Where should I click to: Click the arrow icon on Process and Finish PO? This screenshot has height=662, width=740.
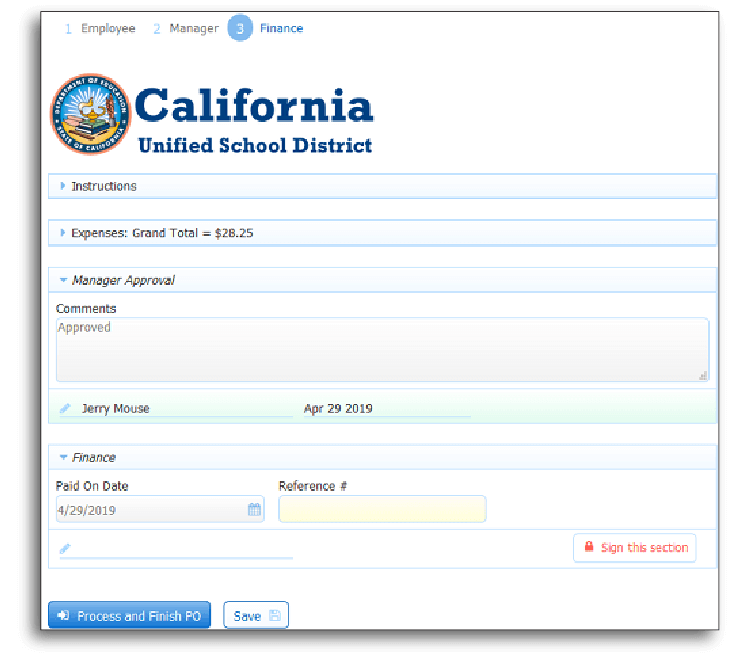[63, 615]
